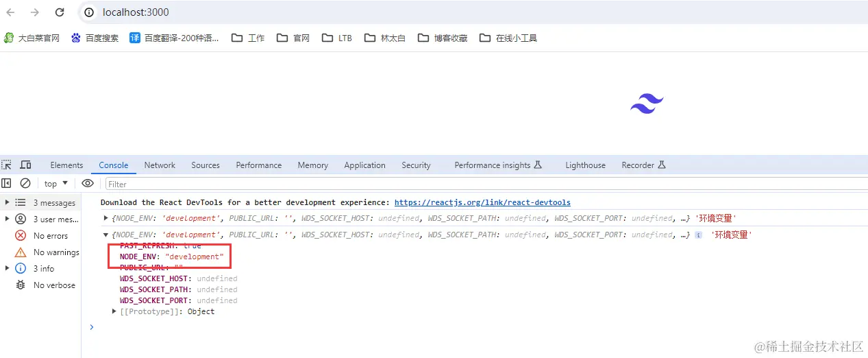
Task: Collapse the expanded NODE_ENV object log
Action: 106,235
